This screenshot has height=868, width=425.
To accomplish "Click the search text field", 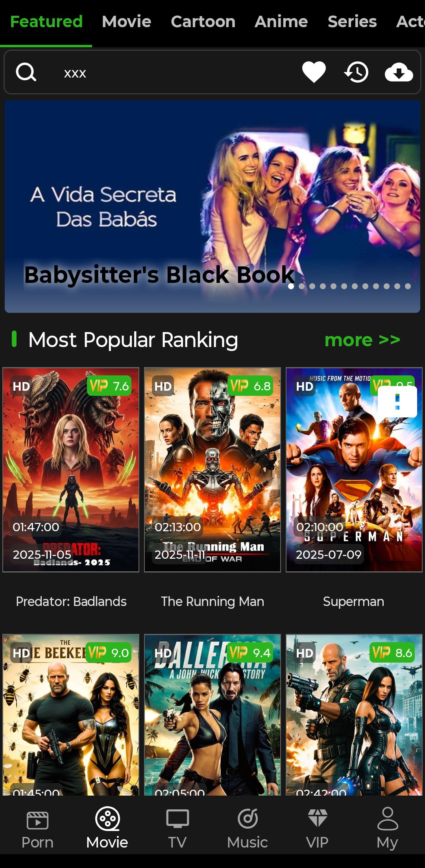I will tap(173, 73).
